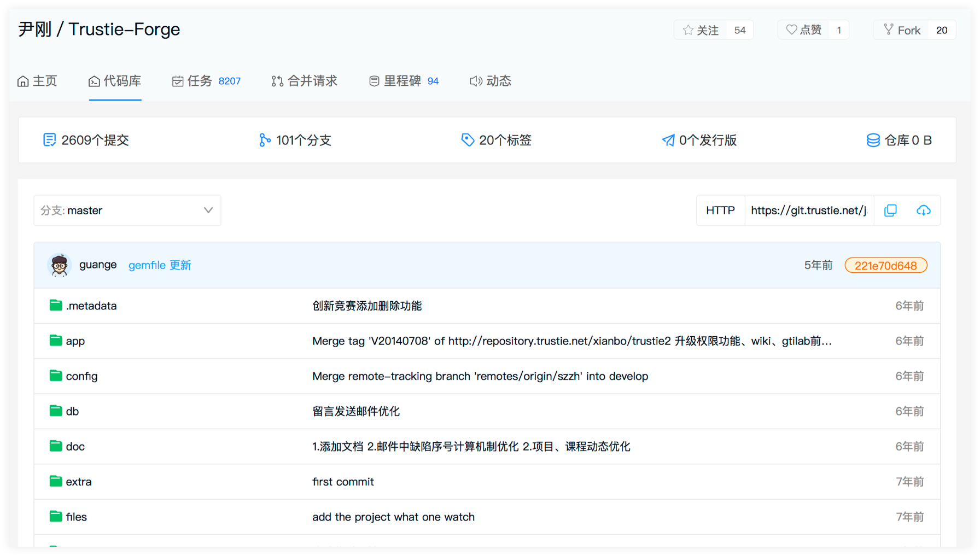The height and width of the screenshot is (556, 980).
Task: Click the repository URL input field
Action: click(x=808, y=210)
